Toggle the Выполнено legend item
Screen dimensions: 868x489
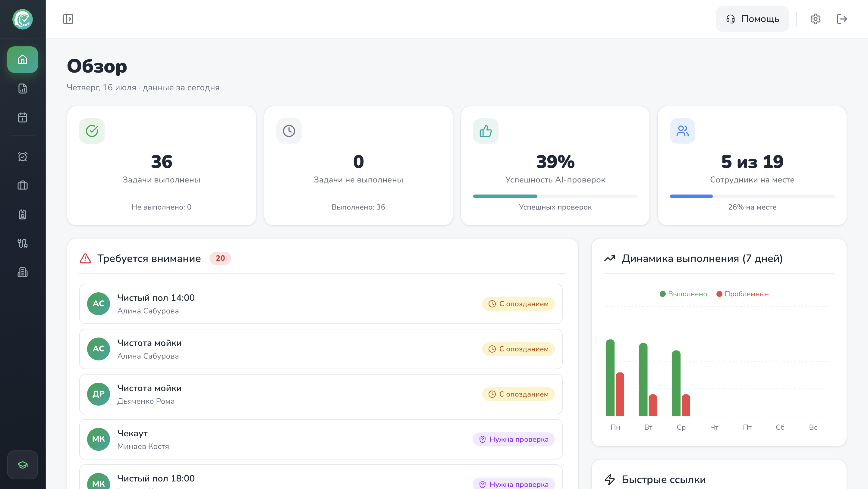[683, 294]
